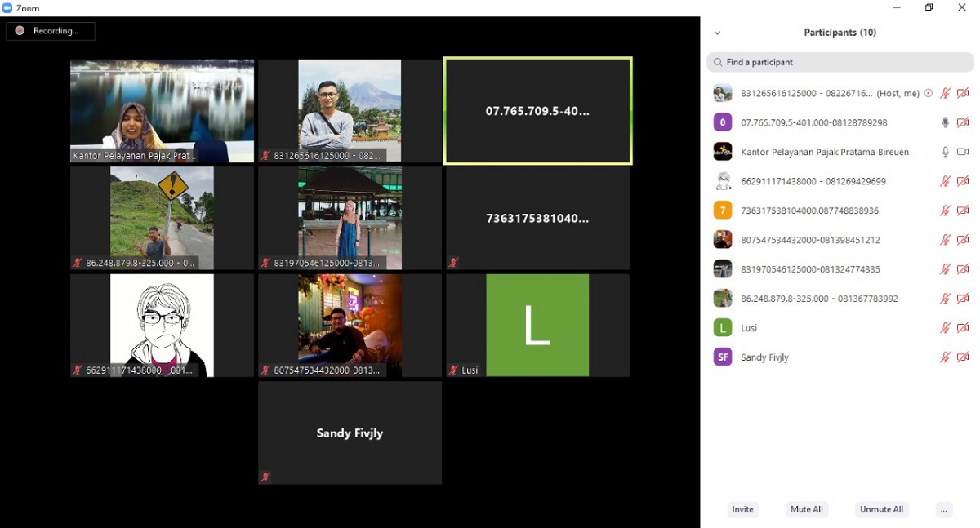The width and height of the screenshot is (980, 528).
Task: Toggle video for participant 662911171438000
Action: (963, 181)
